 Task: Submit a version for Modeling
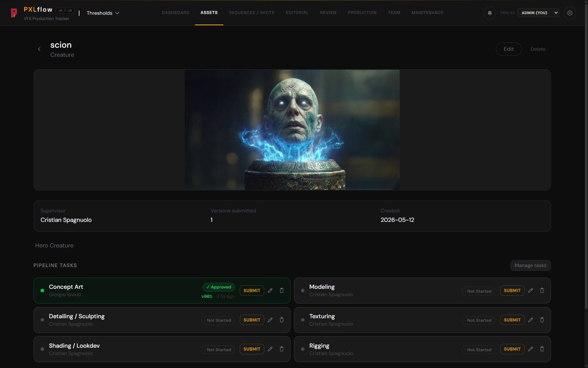(x=512, y=291)
